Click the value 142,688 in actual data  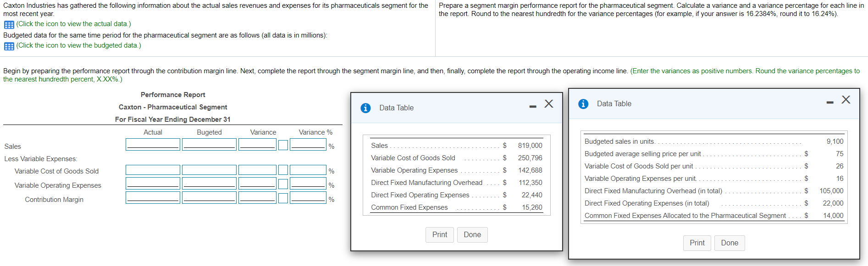tap(530, 170)
